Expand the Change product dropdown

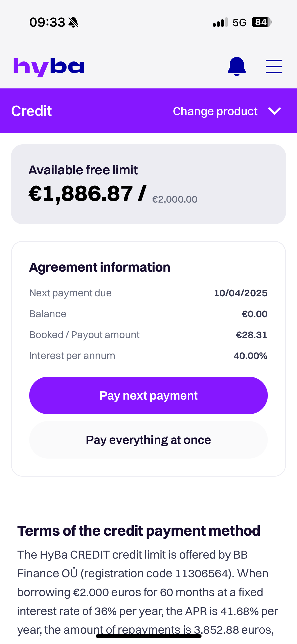pyautogui.click(x=215, y=111)
